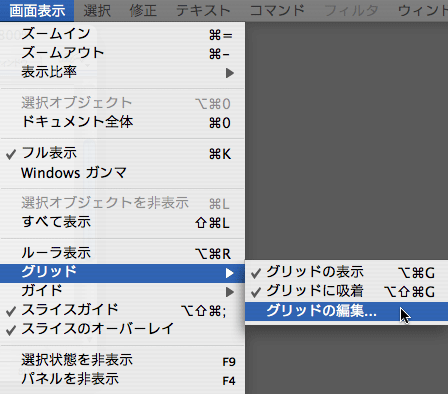Toggle グリッドに吸着 in submenu
448x394 pixels.
pyautogui.click(x=347, y=292)
